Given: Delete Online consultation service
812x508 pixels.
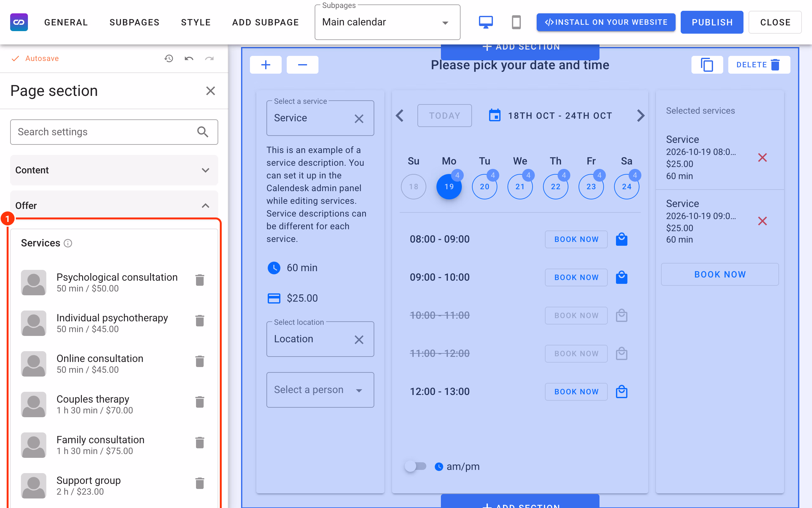Looking at the screenshot, I should click(200, 361).
